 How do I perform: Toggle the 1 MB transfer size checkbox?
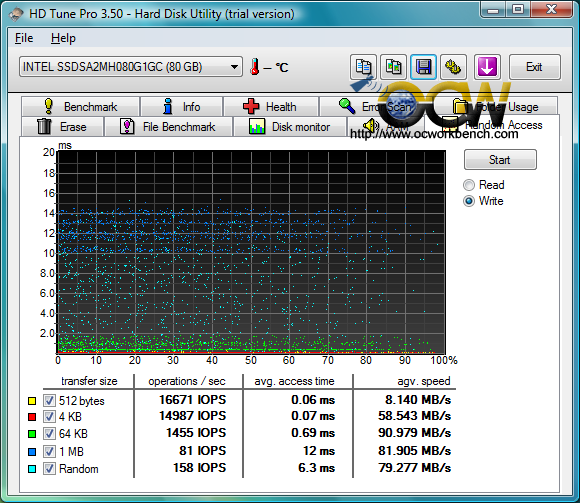[49, 451]
